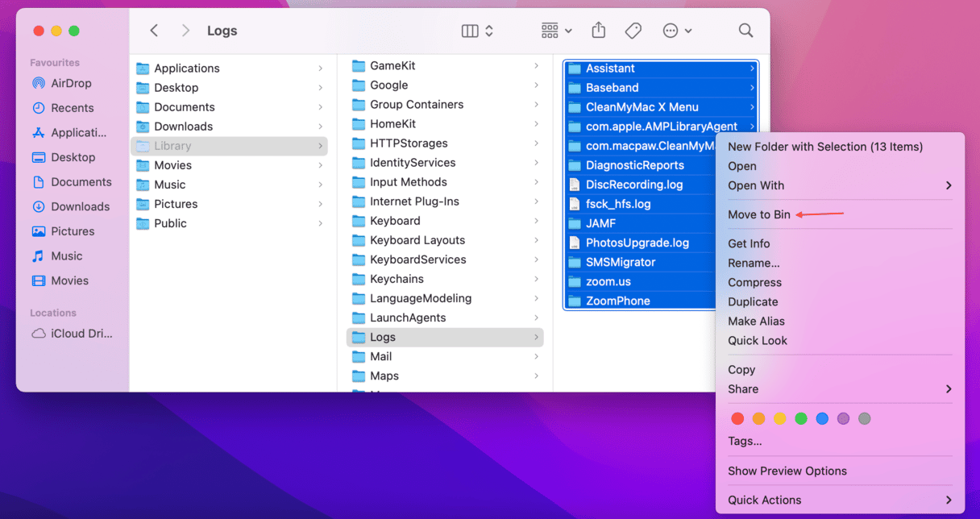Image resolution: width=980 pixels, height=519 pixels.
Task: Choose Open in the context menu
Action: [x=840, y=166]
